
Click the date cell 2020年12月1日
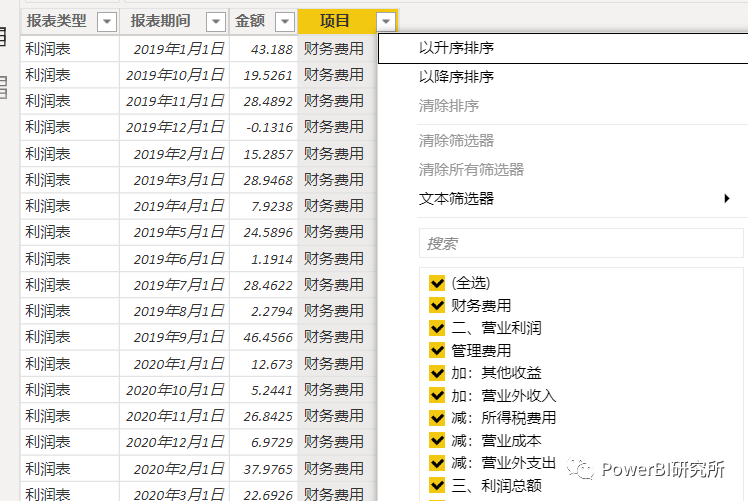coord(175,442)
